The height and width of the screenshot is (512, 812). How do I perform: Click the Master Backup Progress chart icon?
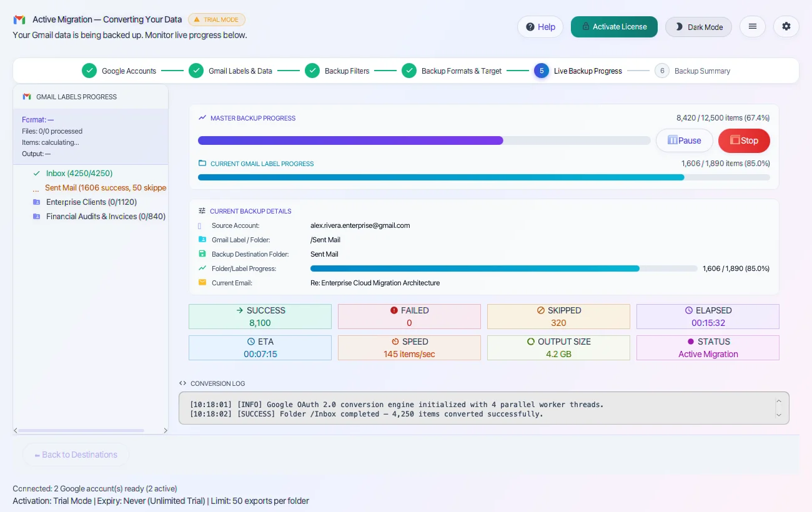coord(202,117)
